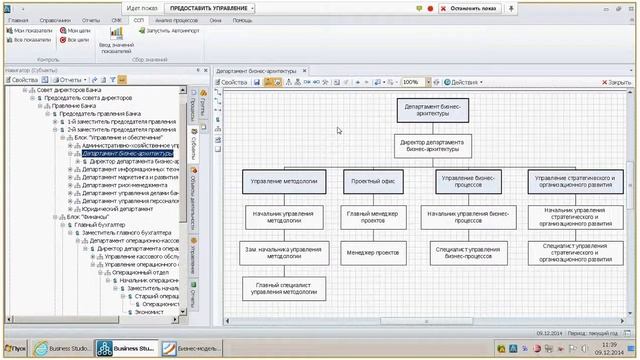This screenshot has width=640, height=360.
Task: Click Остановить показ button
Action: (x=469, y=9)
